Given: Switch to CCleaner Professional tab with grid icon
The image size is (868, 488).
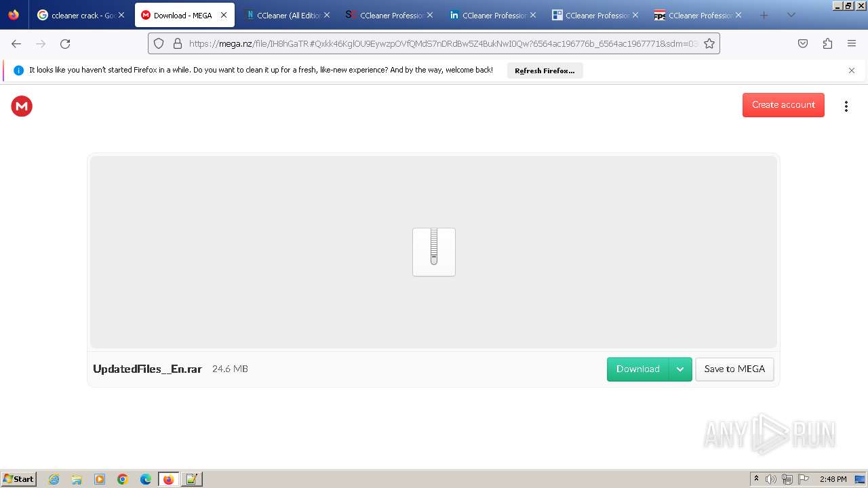Looking at the screenshot, I should [595, 15].
